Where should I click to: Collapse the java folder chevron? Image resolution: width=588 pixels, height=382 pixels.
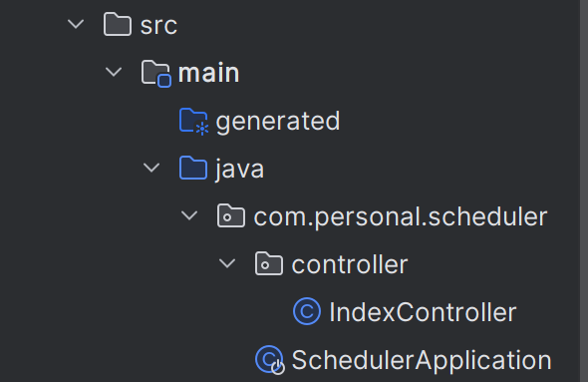[151, 168]
